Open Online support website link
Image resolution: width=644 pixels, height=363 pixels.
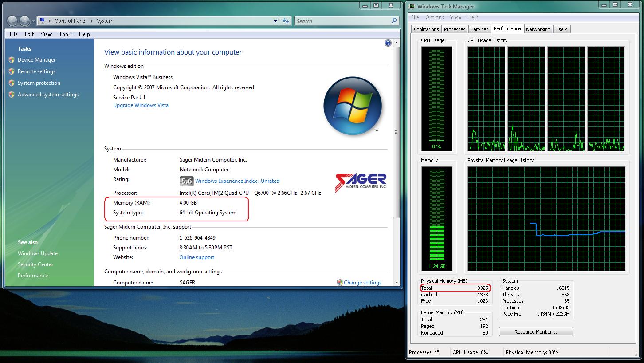pos(196,257)
